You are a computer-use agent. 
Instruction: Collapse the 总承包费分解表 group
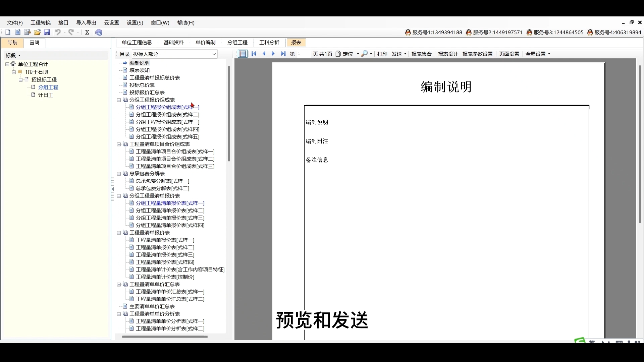(119, 174)
